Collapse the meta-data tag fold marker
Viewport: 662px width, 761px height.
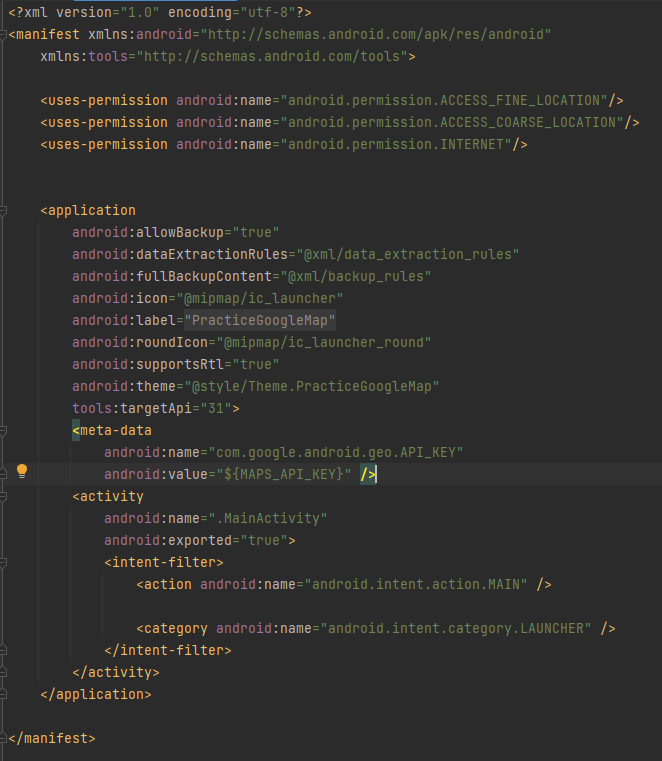point(2,430)
